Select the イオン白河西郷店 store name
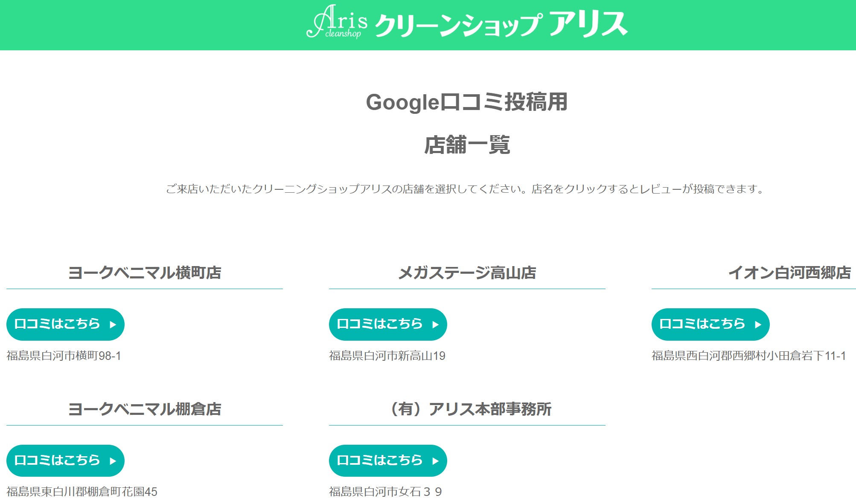This screenshot has height=504, width=856. [789, 273]
